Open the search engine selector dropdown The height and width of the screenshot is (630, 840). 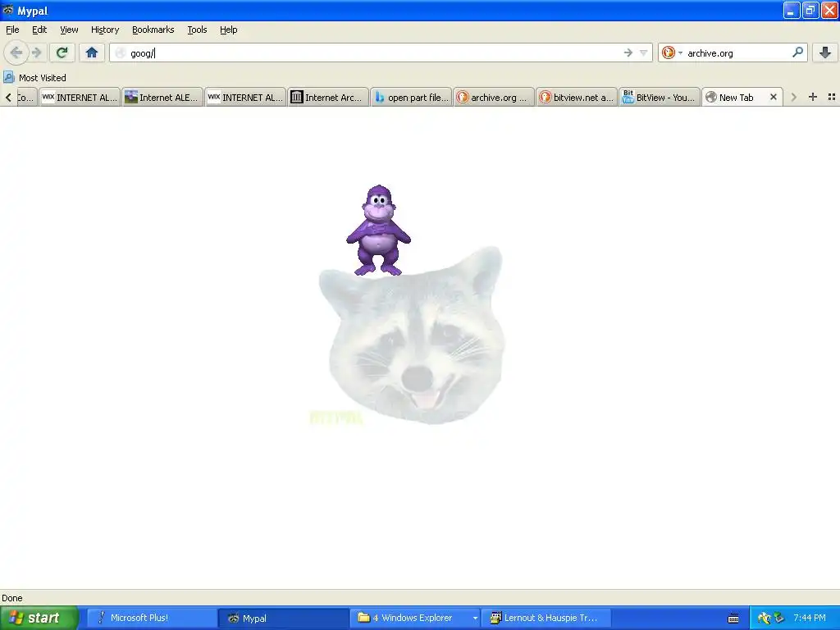[672, 52]
